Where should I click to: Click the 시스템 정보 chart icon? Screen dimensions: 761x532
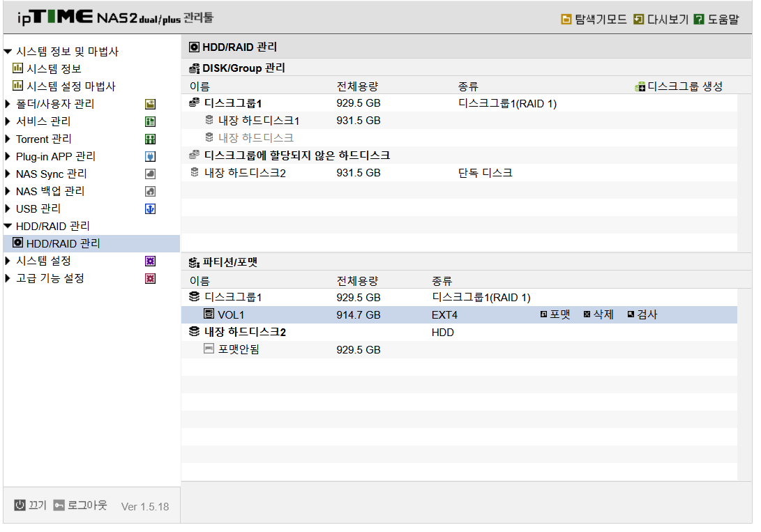(17, 68)
